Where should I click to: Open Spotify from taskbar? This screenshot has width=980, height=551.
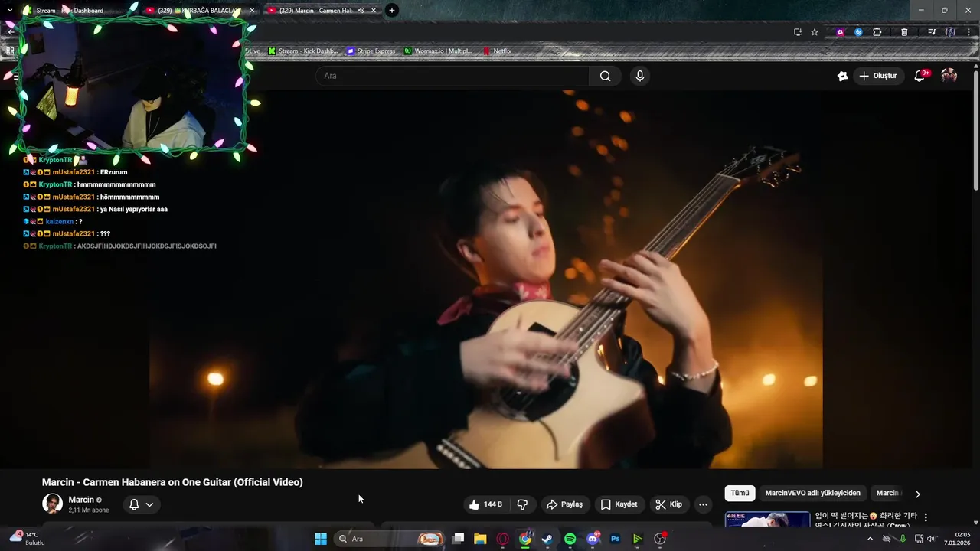[x=570, y=539]
